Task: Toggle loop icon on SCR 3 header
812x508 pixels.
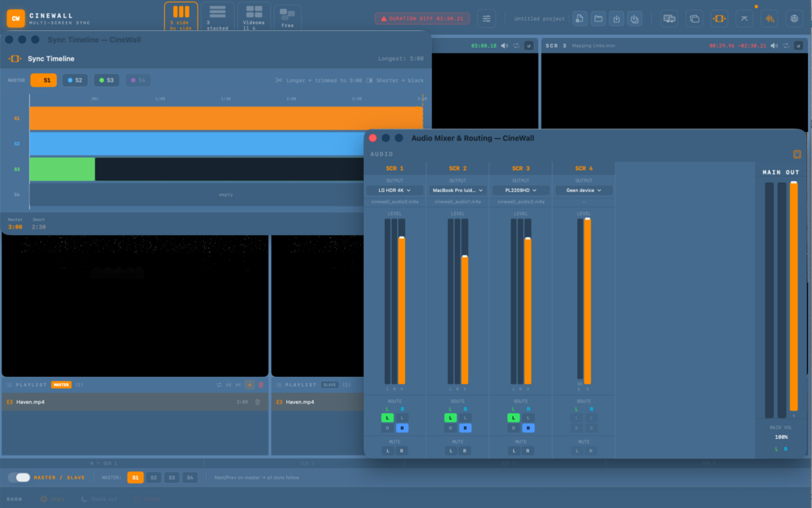Action: (786, 45)
